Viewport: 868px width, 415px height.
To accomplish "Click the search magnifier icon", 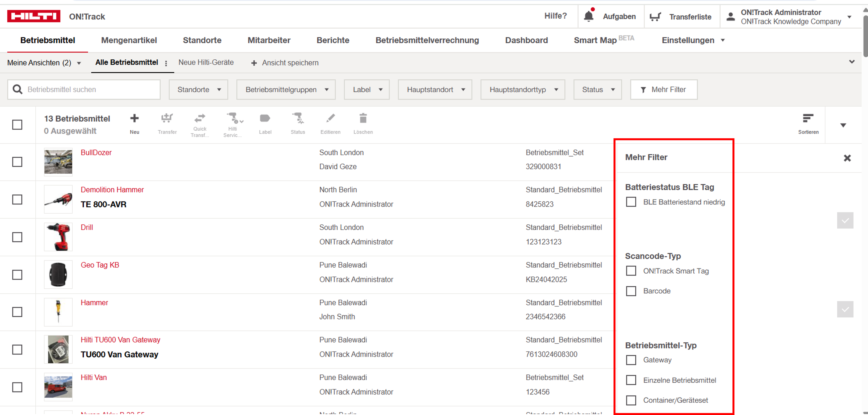I will tap(18, 89).
